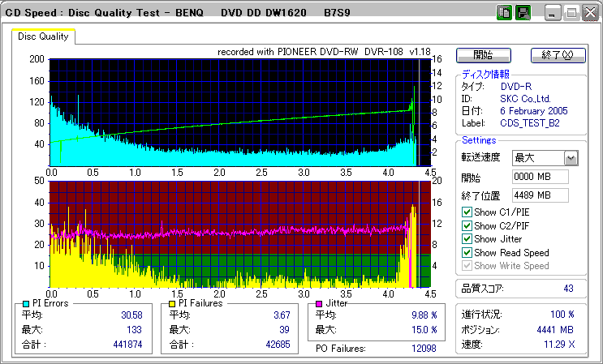Close the Disc Quality Test window
Viewport: 603px width, 364px height.
pos(590,14)
